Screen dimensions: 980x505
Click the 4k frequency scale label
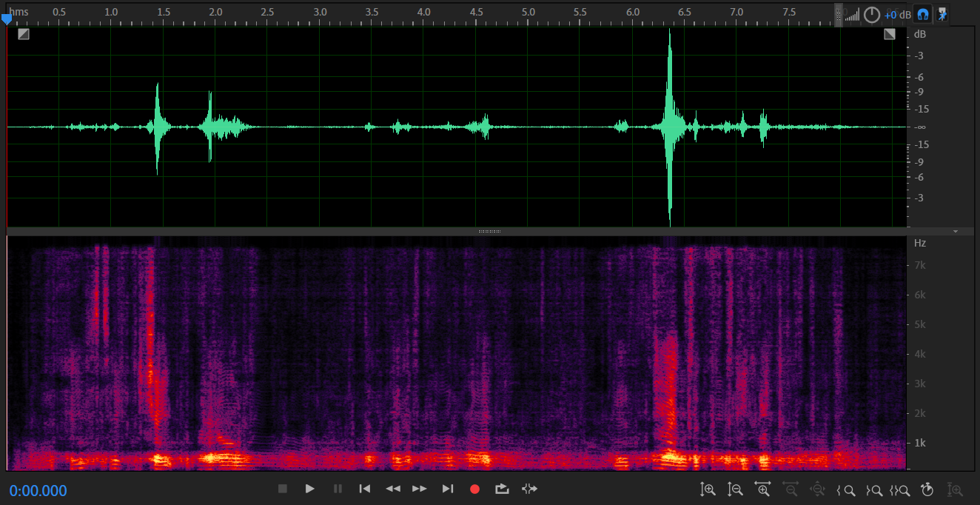[921, 354]
